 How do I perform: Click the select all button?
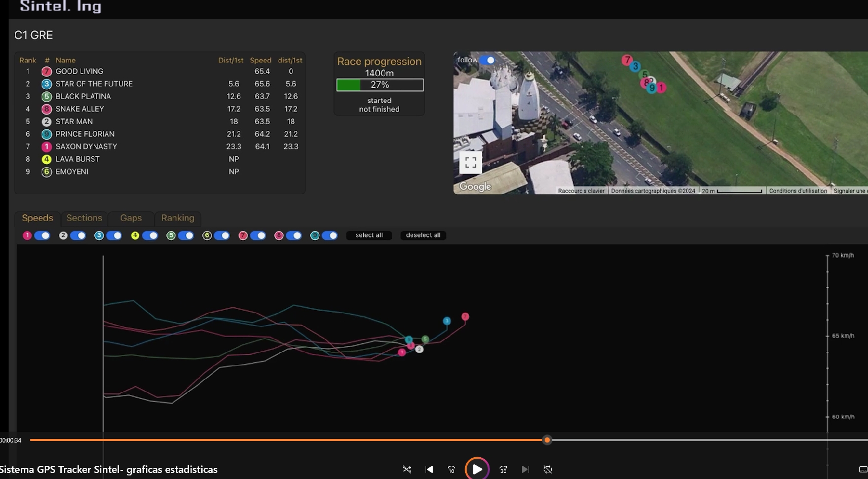tap(369, 235)
